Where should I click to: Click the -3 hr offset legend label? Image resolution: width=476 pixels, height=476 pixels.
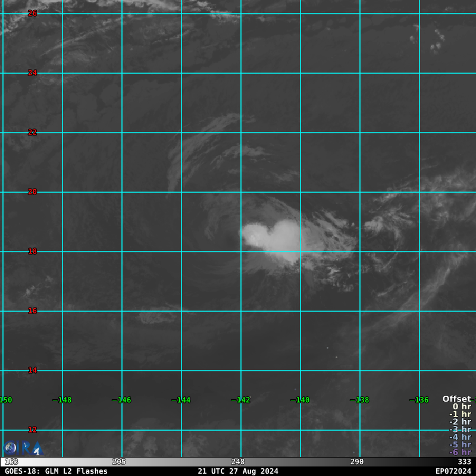[x=459, y=430]
